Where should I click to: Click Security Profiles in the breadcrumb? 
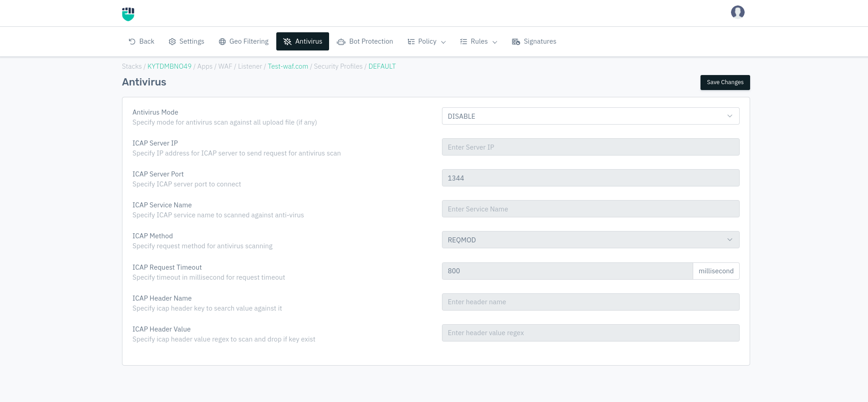pos(338,66)
